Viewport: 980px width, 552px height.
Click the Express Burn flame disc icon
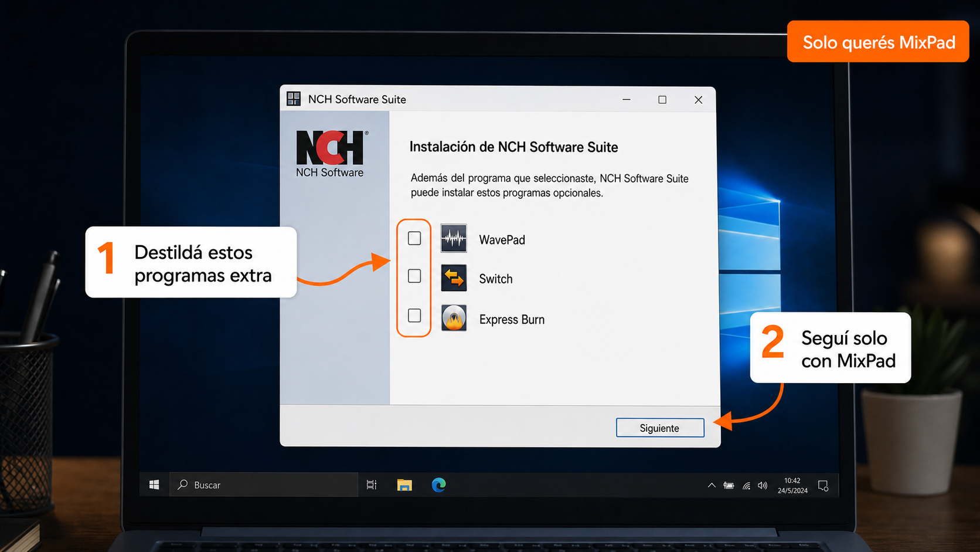(454, 318)
